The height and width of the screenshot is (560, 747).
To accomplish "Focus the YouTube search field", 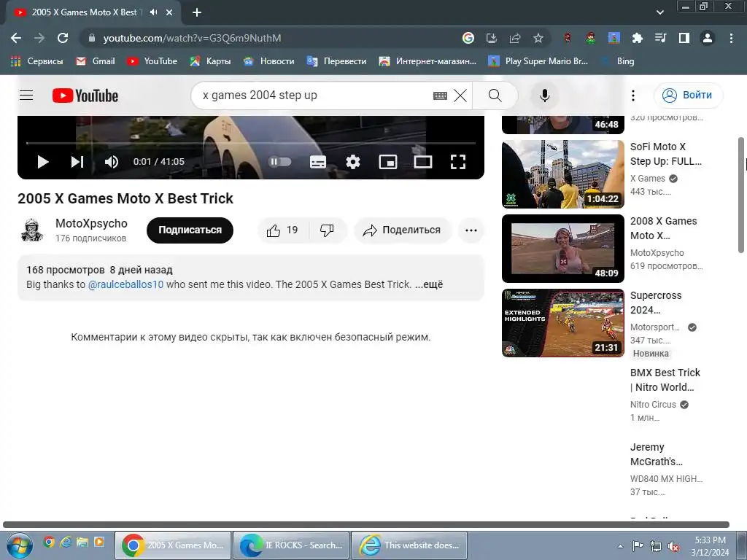I will coord(314,96).
